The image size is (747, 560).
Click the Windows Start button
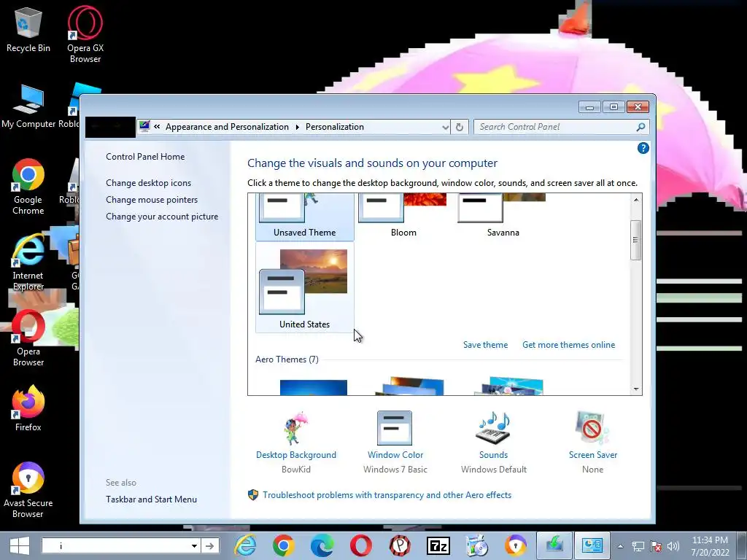[x=20, y=545]
